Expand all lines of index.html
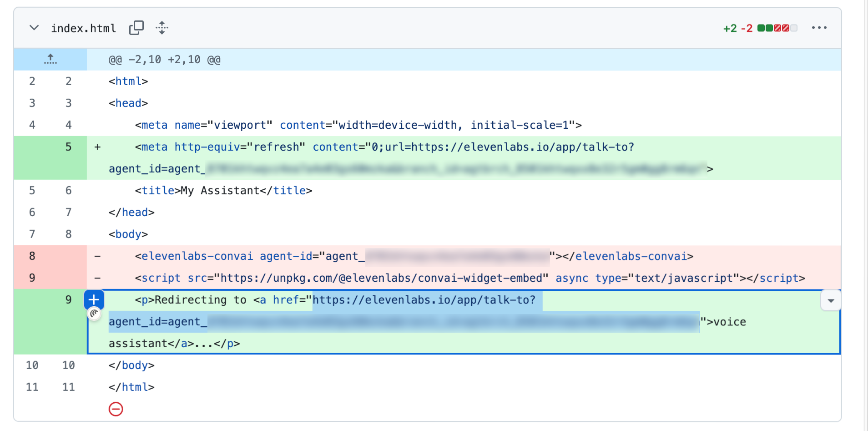The image size is (868, 431). (162, 28)
